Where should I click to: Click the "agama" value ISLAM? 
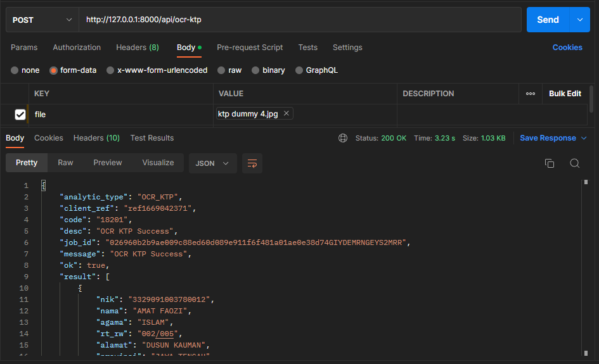(153, 322)
